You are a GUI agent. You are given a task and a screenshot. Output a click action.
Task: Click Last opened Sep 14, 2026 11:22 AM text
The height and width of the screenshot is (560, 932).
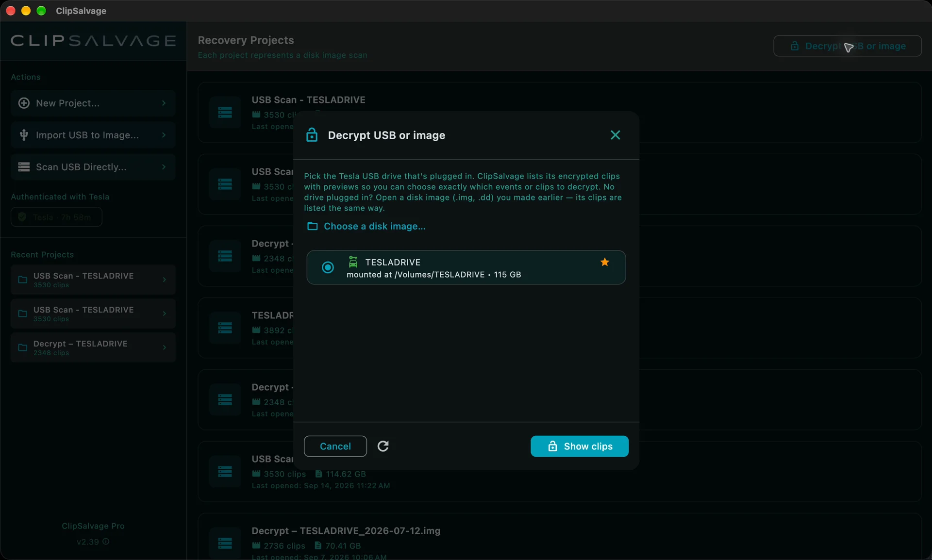320,486
